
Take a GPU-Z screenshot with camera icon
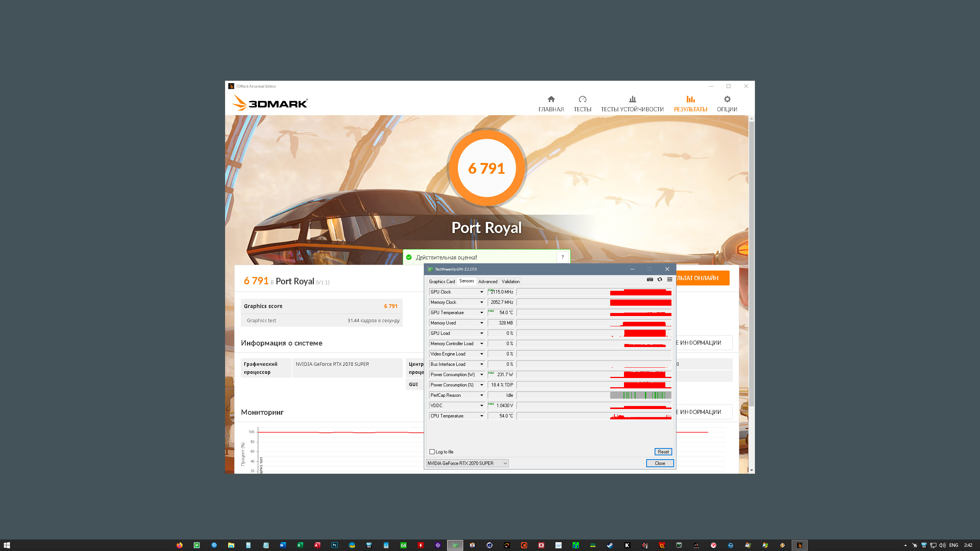pyautogui.click(x=650, y=279)
